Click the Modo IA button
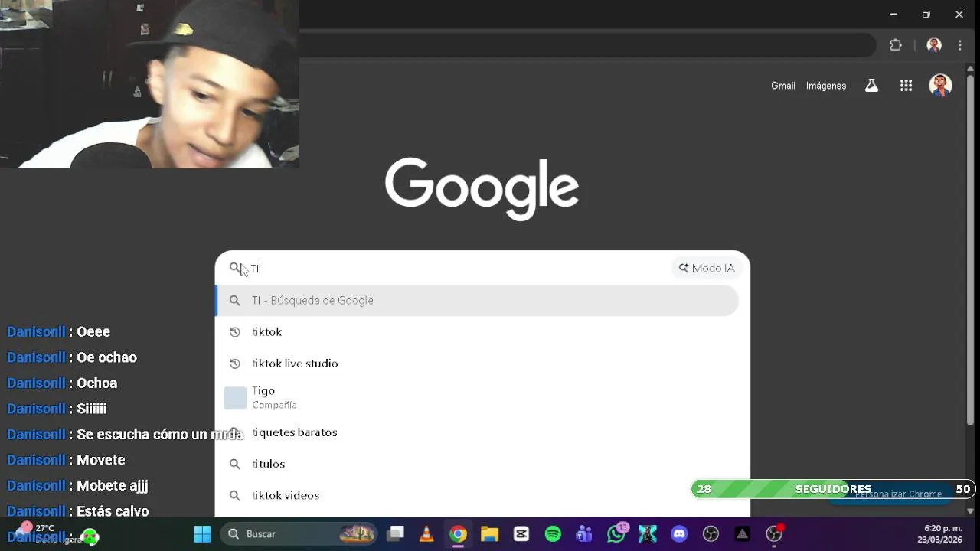The height and width of the screenshot is (551, 980). click(707, 268)
